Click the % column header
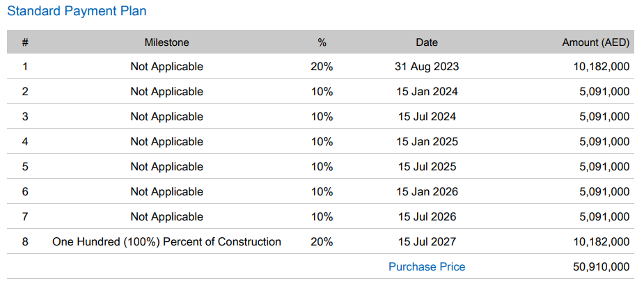This screenshot has height=290, width=644. tap(322, 42)
